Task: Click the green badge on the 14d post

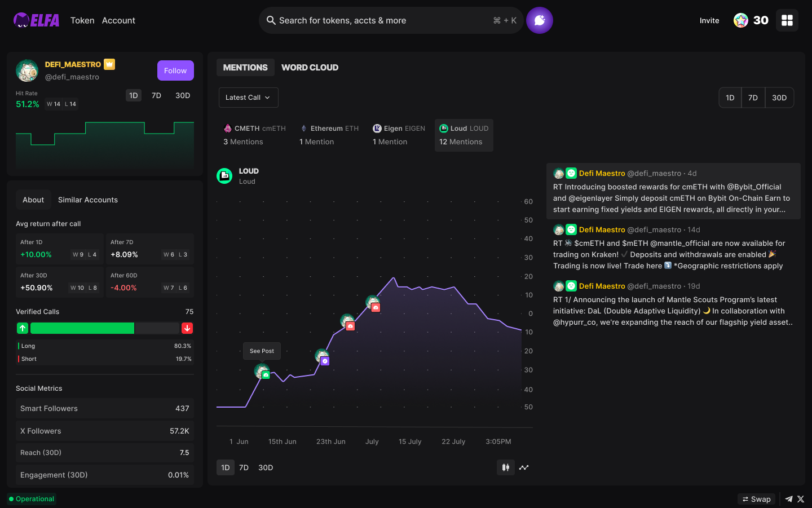Action: coord(571,229)
